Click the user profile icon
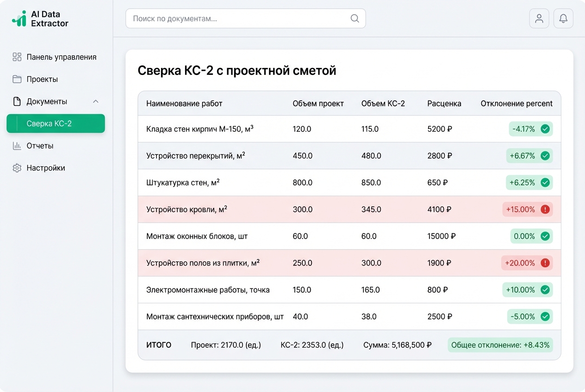The image size is (585, 392). coord(539,18)
